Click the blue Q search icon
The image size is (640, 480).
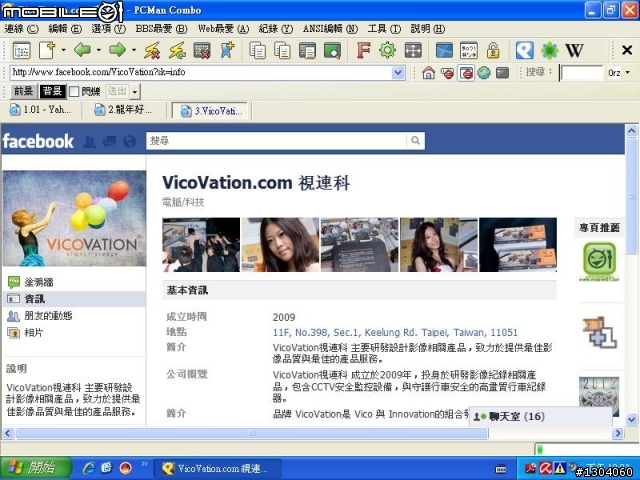pos(524,51)
